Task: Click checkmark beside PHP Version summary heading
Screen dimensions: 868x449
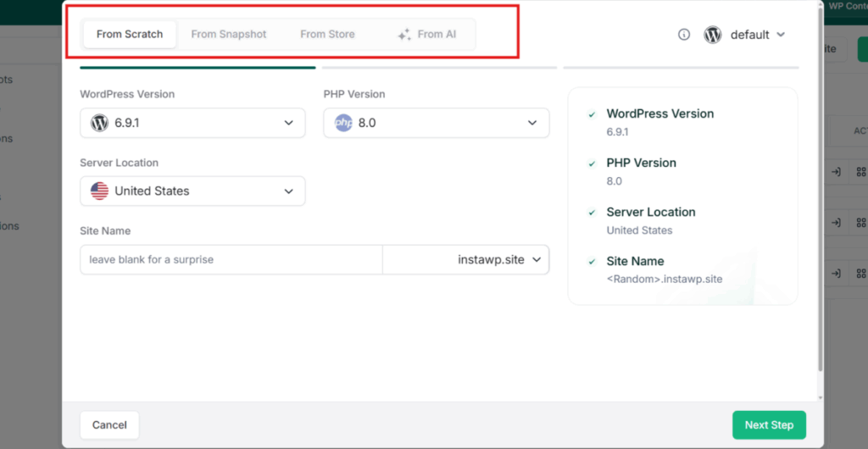Action: pos(592,164)
